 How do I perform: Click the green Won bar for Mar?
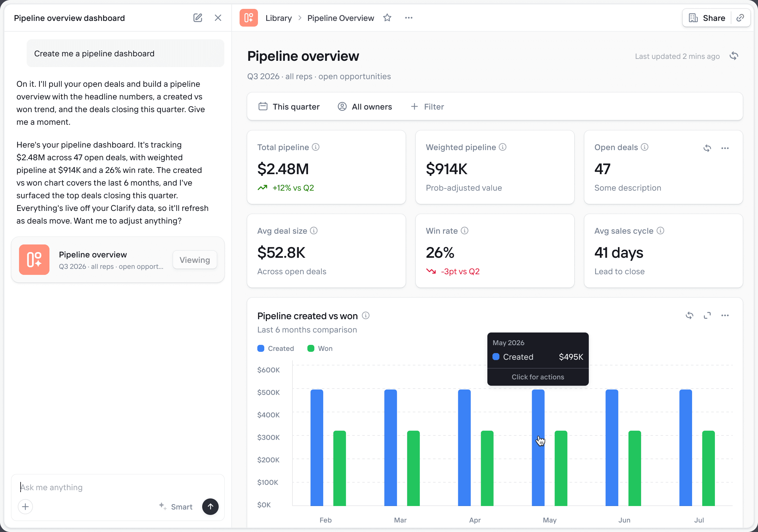(413, 468)
